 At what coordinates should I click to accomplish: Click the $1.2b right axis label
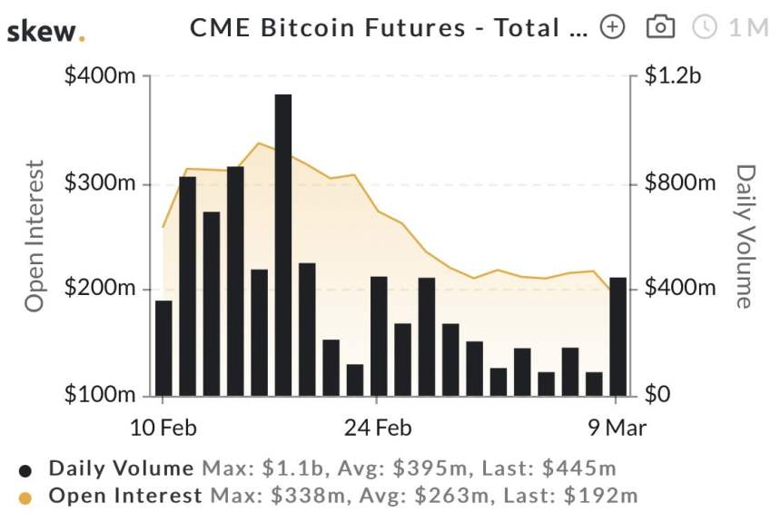click(673, 76)
